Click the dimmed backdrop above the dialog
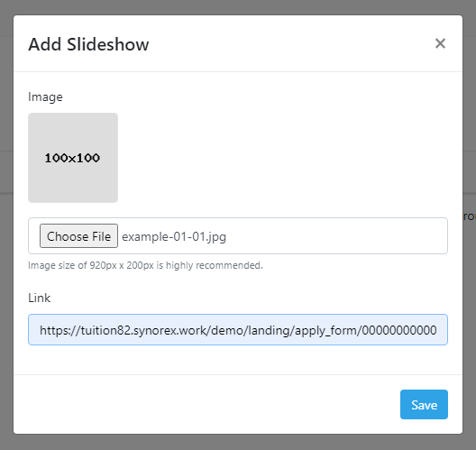Image resolution: width=476 pixels, height=450 pixels. click(x=238, y=7)
